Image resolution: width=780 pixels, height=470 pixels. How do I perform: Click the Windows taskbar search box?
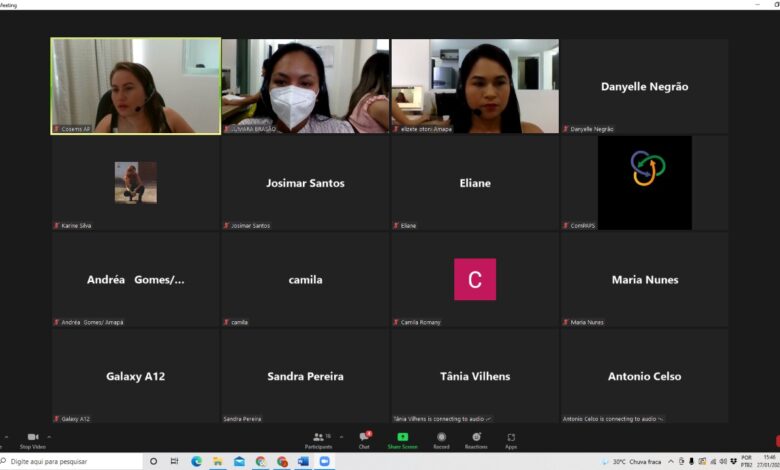[70, 461]
